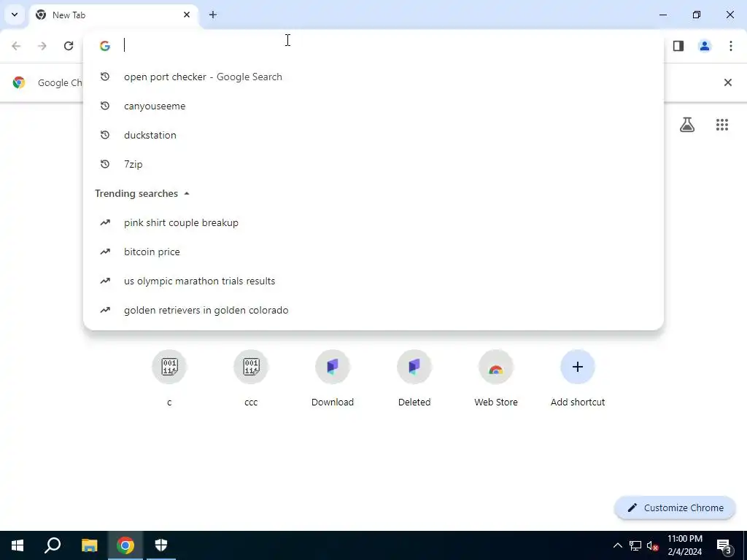Viewport: 747px width, 560px height.
Task: Add a new shortcut
Action: (578, 378)
